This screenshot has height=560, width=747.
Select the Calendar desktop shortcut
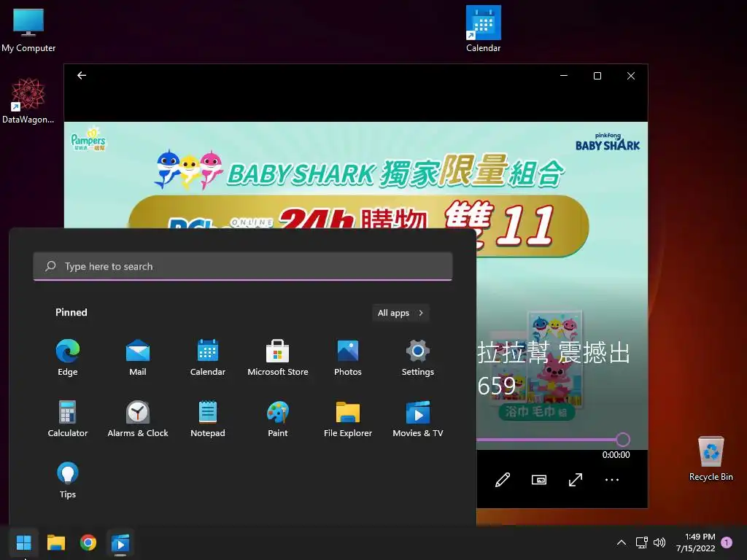click(483, 28)
